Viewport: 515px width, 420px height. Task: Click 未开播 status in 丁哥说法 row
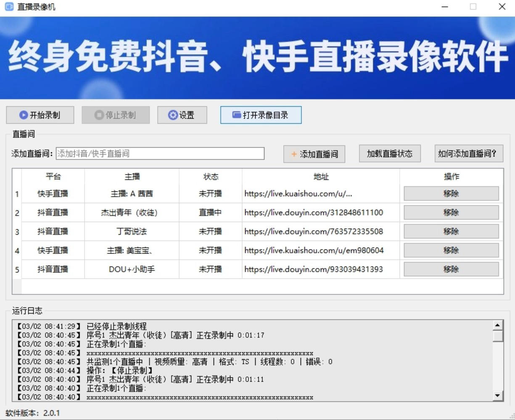pos(211,232)
